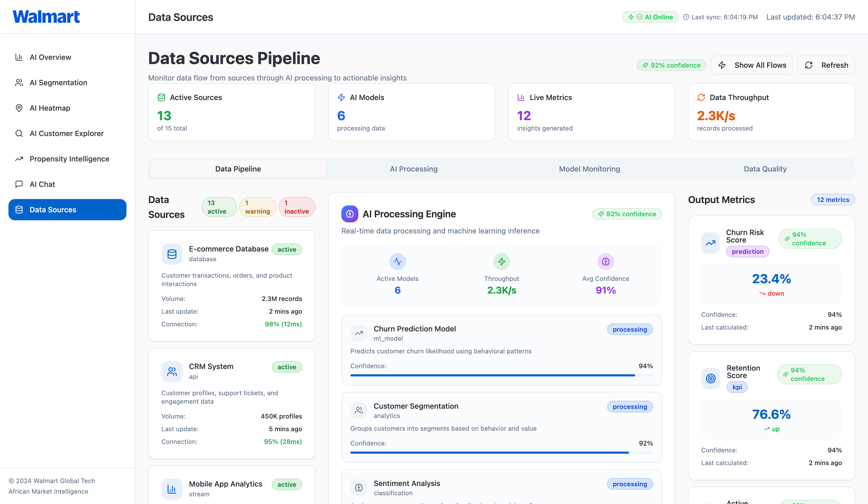Click the Retention Score target icon
The height and width of the screenshot is (504, 868).
711,379
